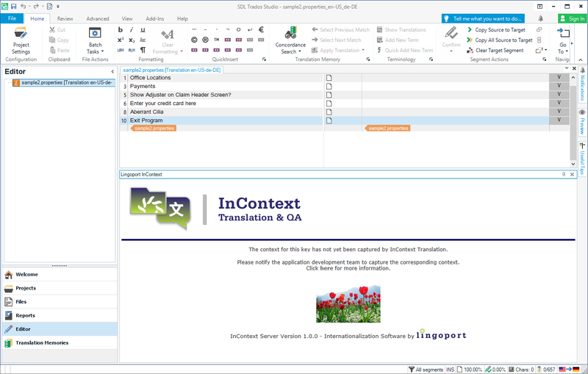Insert the Euro symbol from QuickInsert
Image resolution: width=588 pixels, height=374 pixels.
tap(261, 29)
